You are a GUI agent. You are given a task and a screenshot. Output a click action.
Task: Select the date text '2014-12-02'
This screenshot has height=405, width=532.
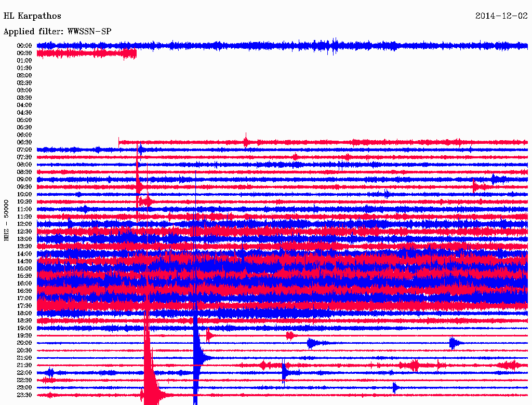pyautogui.click(x=501, y=16)
